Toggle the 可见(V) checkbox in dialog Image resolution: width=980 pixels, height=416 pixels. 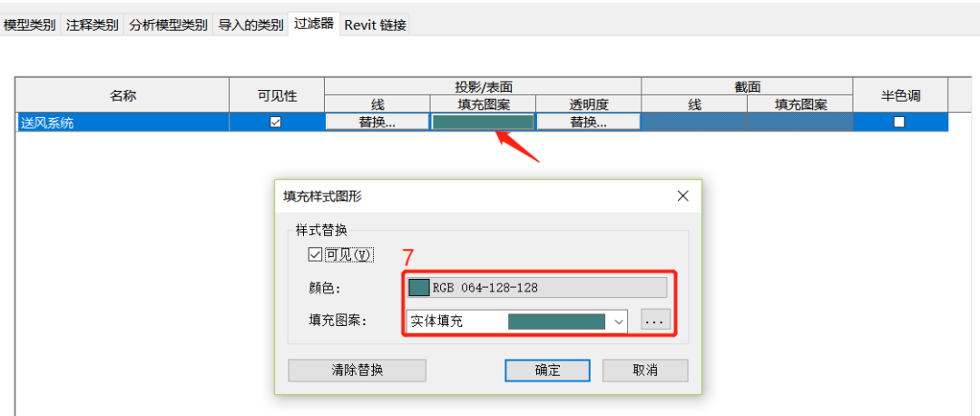(x=314, y=254)
